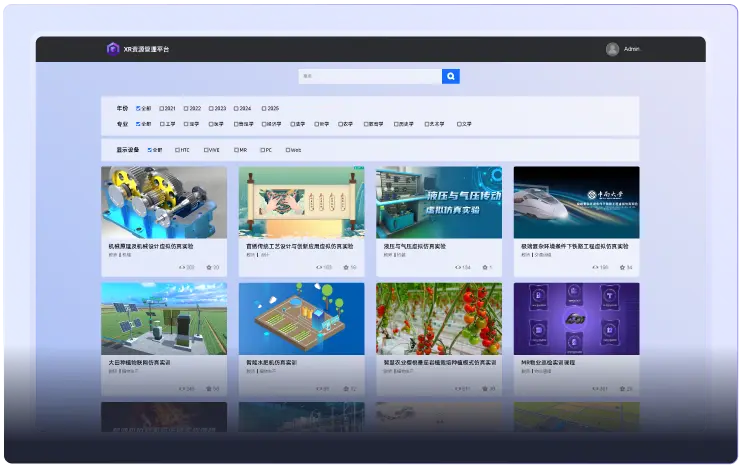Click the blue search magnifier button
Image resolution: width=740 pixels, height=468 pixels.
coord(450,76)
